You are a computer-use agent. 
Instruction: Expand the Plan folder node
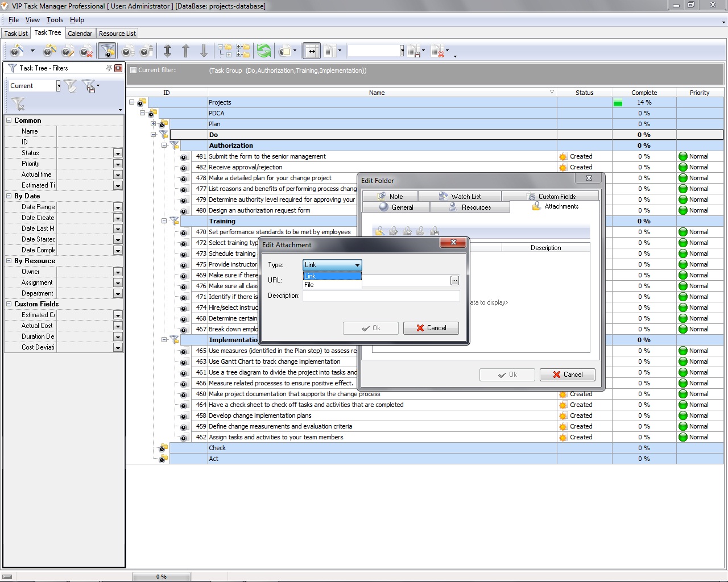click(153, 124)
